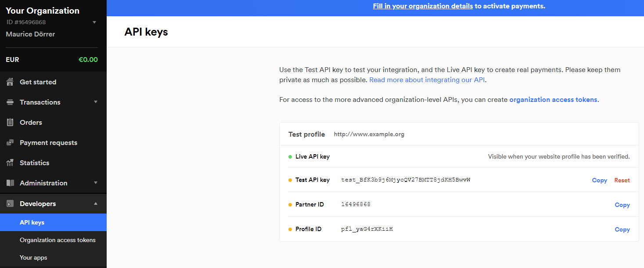
Task: Click the Payment requests icon
Action: coord(10,143)
